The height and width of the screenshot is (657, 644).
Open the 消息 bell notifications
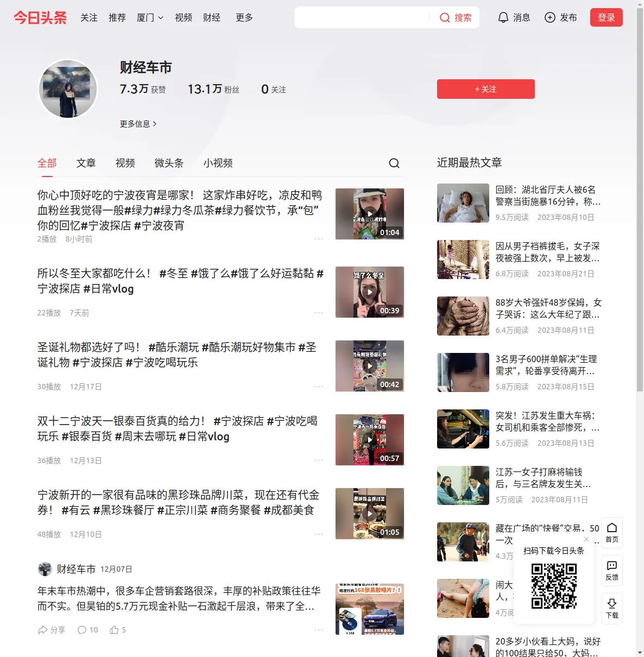pyautogui.click(x=514, y=17)
